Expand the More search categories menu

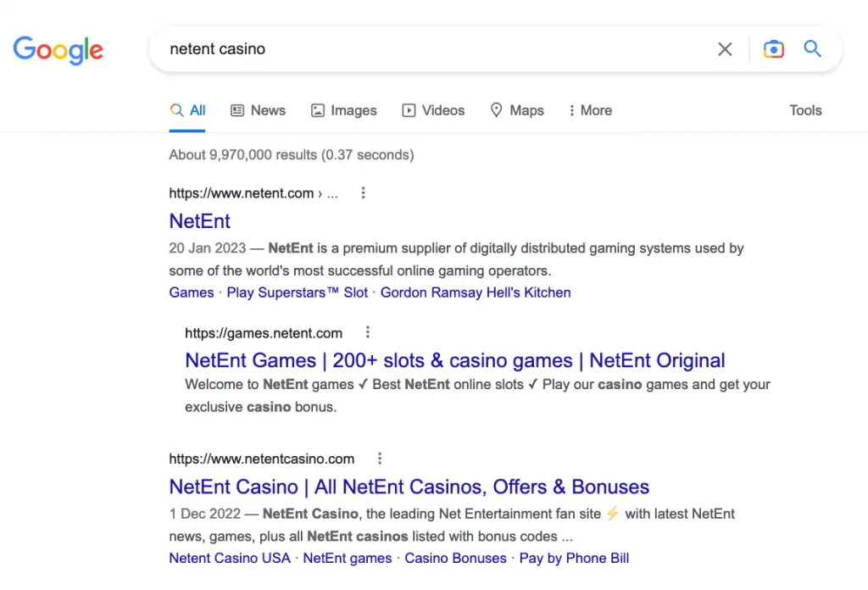(590, 111)
